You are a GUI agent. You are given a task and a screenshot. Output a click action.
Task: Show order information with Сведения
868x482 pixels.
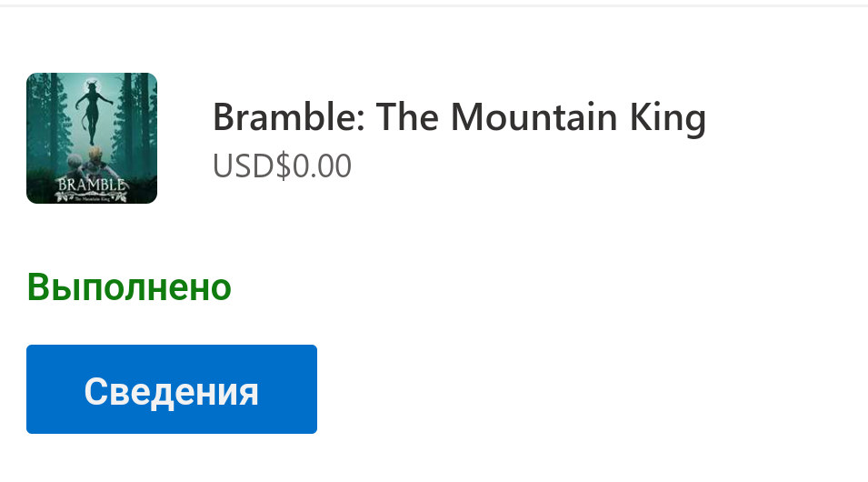point(172,389)
